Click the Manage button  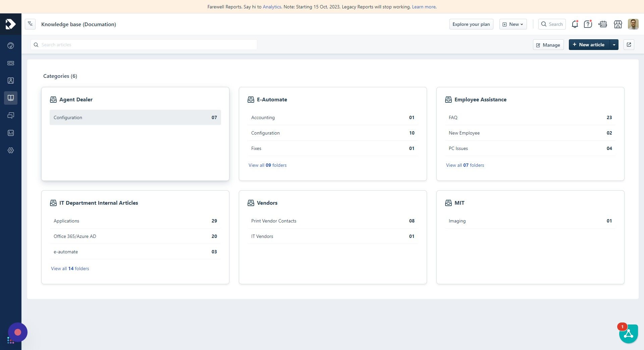coord(548,44)
